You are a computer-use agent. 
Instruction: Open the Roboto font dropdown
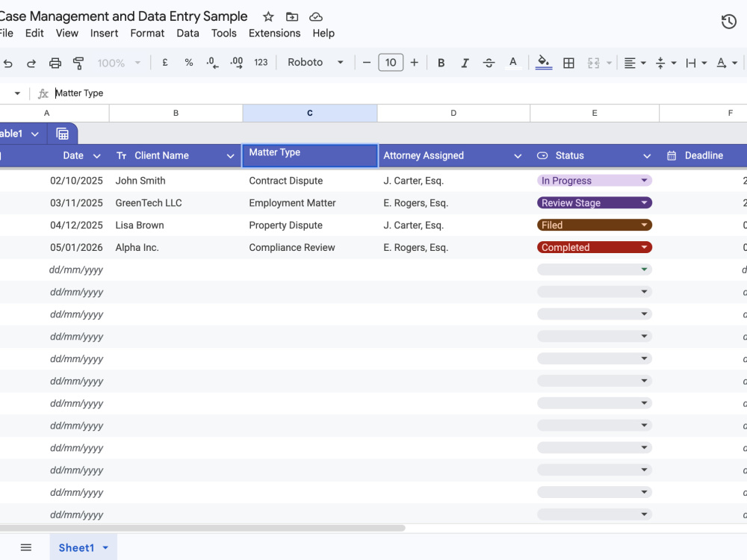[315, 63]
